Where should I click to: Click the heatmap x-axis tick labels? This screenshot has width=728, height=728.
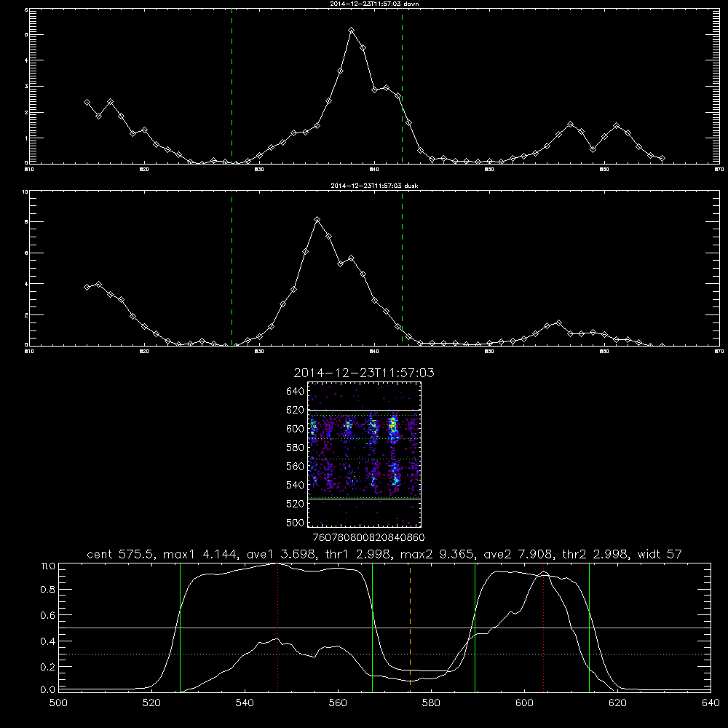368,538
